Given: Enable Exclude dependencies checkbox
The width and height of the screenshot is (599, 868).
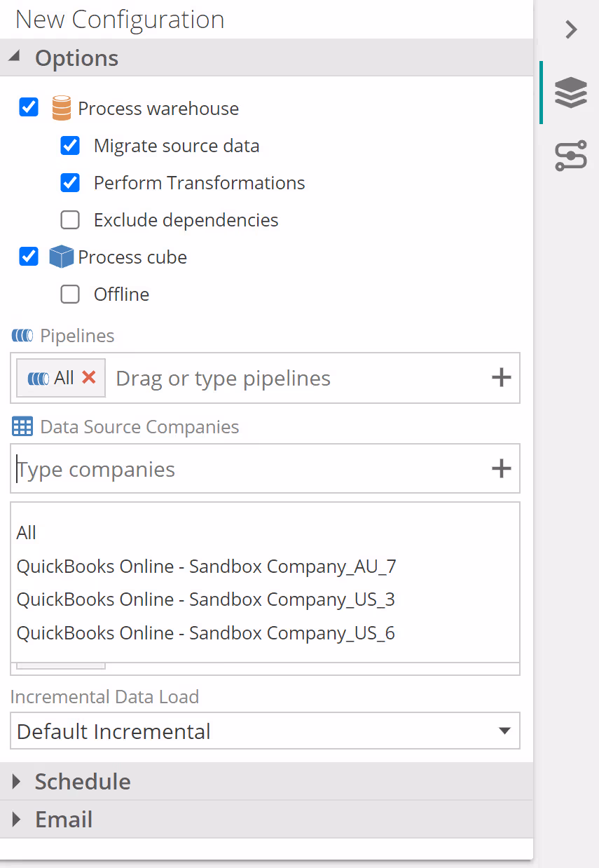Looking at the screenshot, I should pyautogui.click(x=70, y=220).
